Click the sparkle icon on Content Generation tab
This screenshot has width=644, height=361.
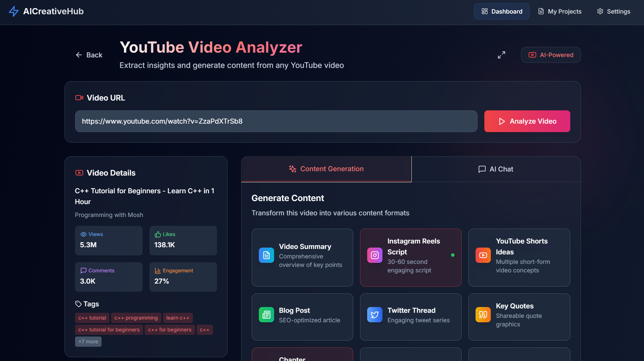tap(292, 169)
